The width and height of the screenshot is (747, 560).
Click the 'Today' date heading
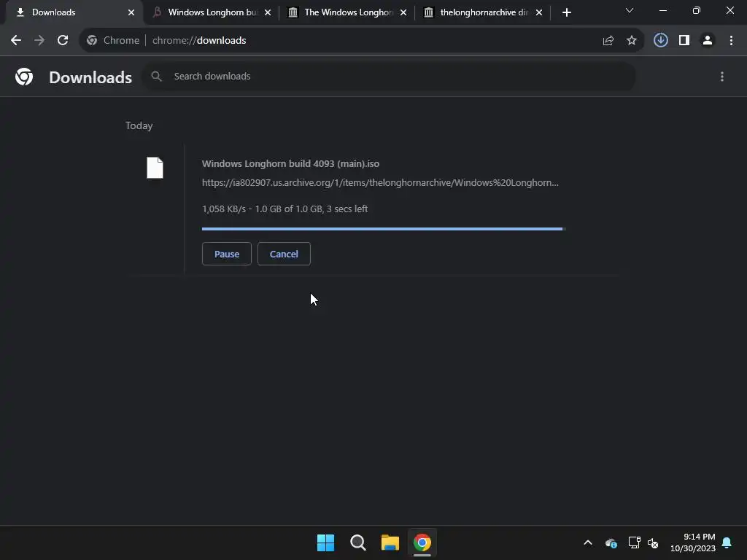click(139, 125)
